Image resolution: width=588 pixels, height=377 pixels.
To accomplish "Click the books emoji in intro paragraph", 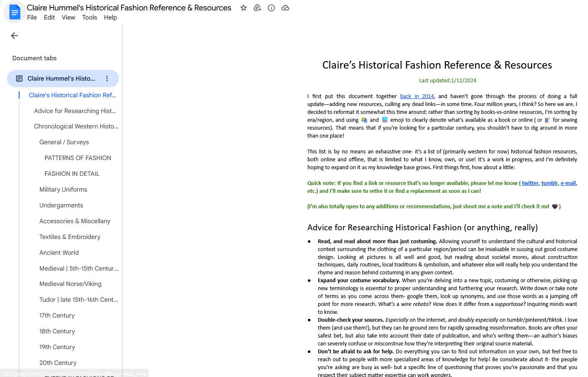I will 364,120.
